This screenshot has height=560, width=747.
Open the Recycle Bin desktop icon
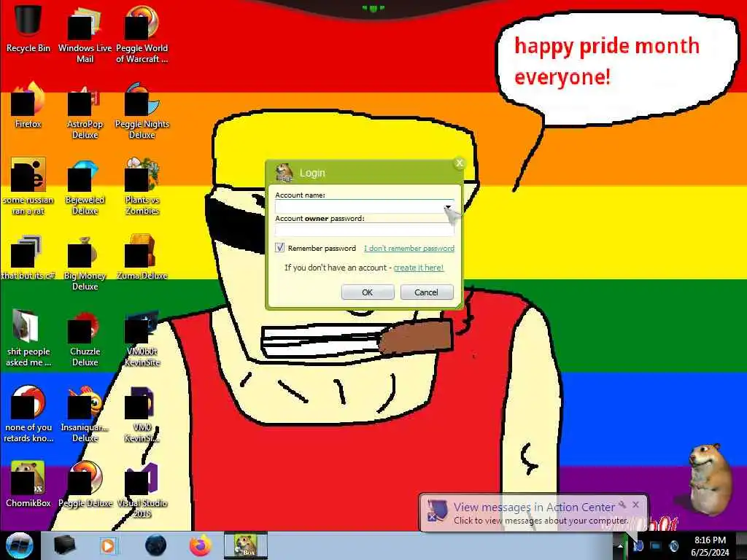(28, 28)
